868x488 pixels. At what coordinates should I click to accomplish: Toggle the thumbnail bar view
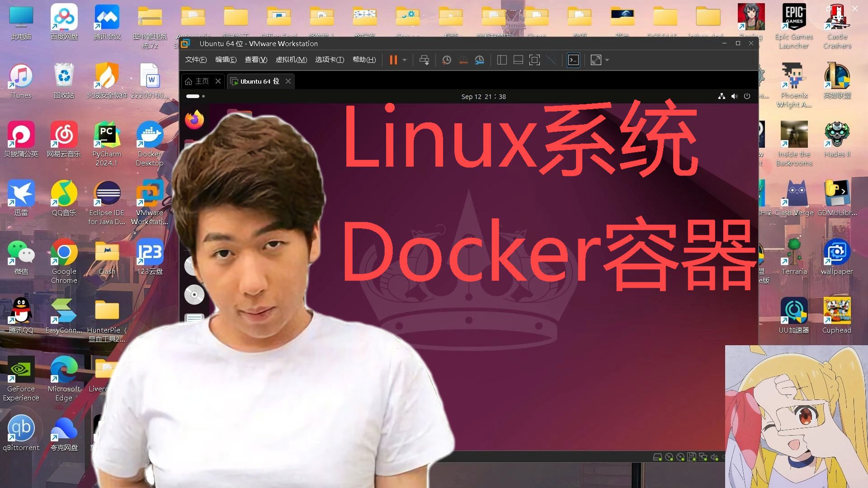(x=518, y=60)
